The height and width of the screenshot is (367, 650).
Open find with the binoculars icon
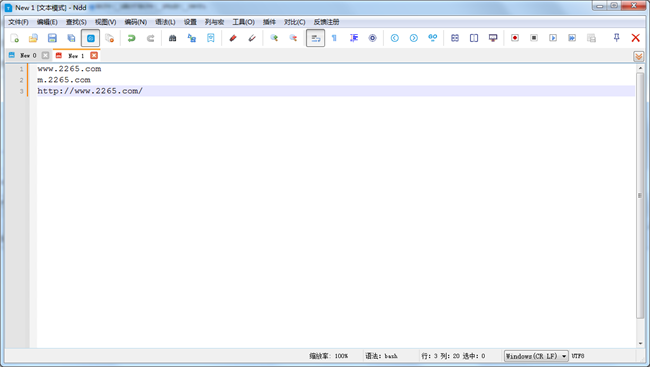[x=172, y=38]
